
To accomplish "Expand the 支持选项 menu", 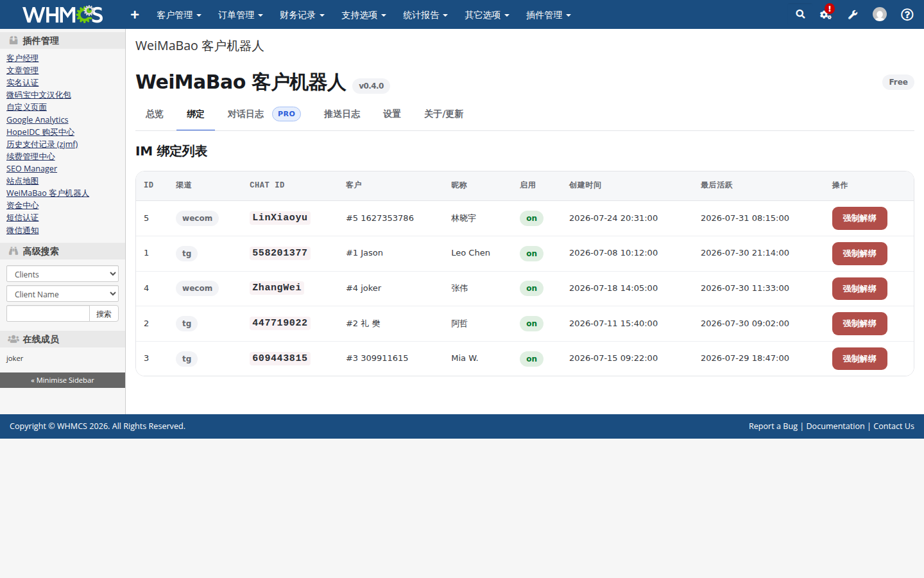I will click(364, 15).
